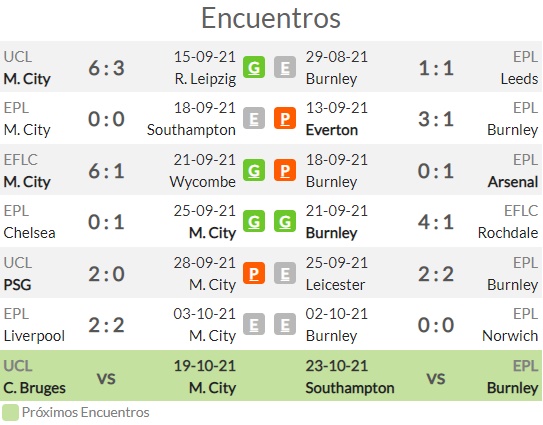Image resolution: width=543 pixels, height=425 pixels.
Task: Click orange P badge for PSG vs M. City
Action: pos(254,273)
